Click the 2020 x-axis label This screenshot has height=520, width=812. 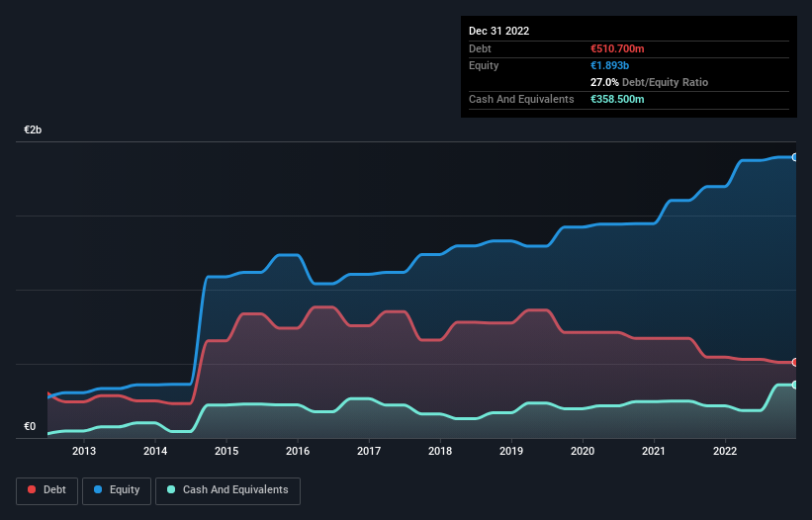pos(583,451)
